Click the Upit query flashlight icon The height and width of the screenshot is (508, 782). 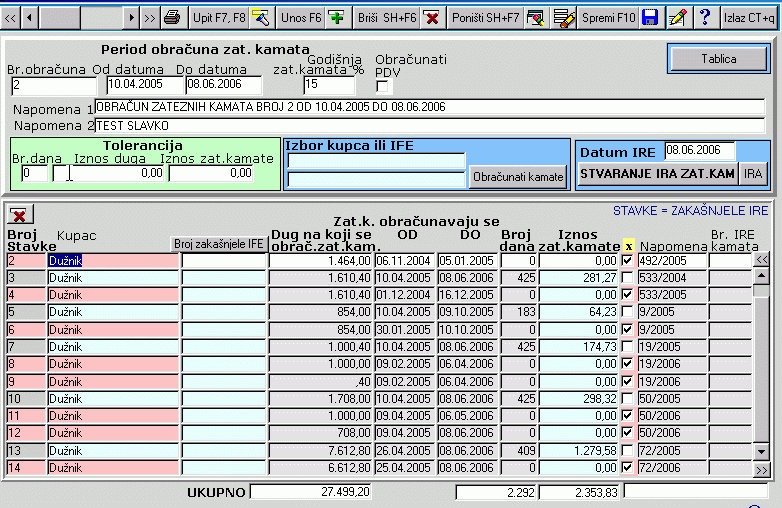point(261,18)
